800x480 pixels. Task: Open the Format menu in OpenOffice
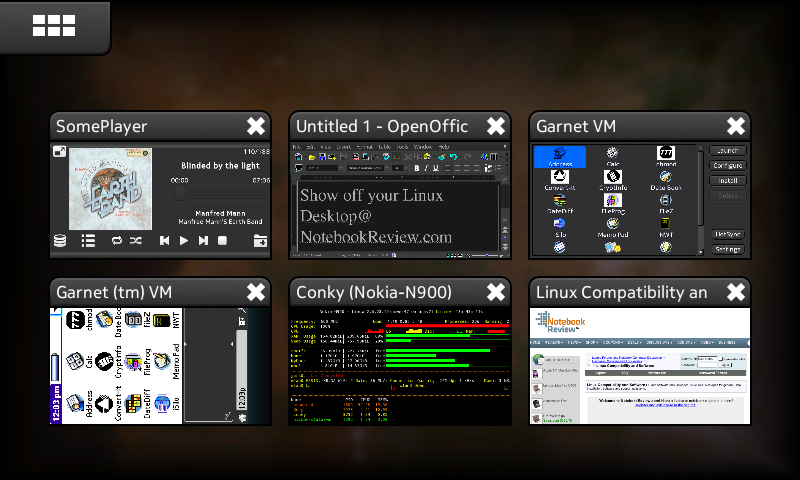pyautogui.click(x=365, y=147)
